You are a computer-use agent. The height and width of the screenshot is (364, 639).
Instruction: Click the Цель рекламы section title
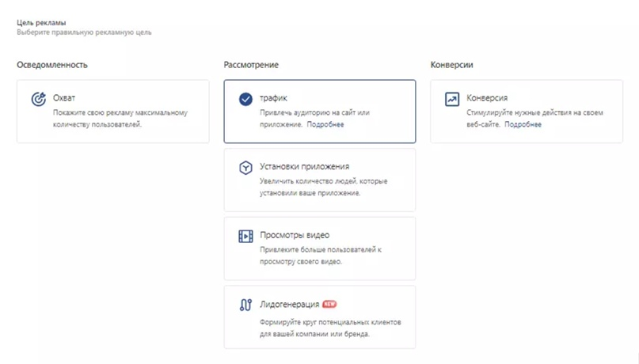coord(41,23)
